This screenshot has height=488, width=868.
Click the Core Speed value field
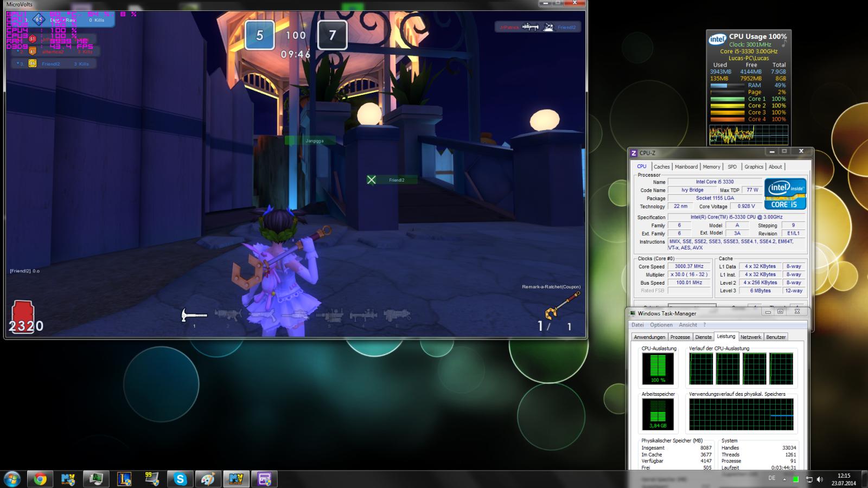(x=689, y=266)
